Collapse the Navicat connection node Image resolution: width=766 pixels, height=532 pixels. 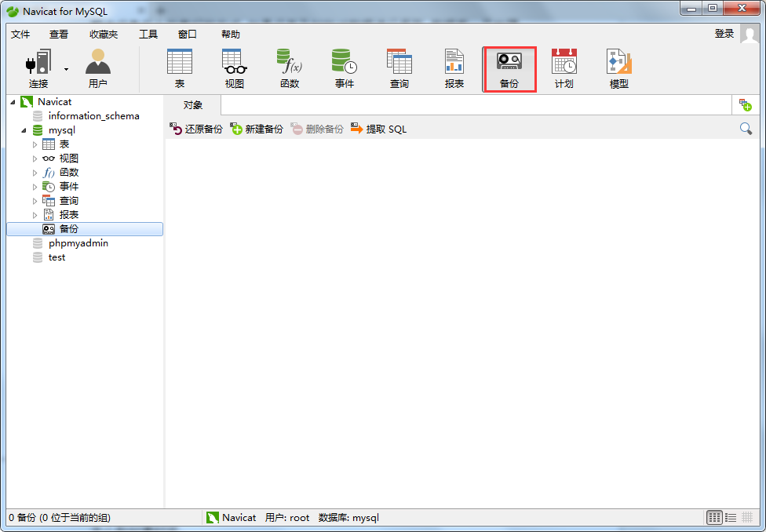click(x=13, y=102)
